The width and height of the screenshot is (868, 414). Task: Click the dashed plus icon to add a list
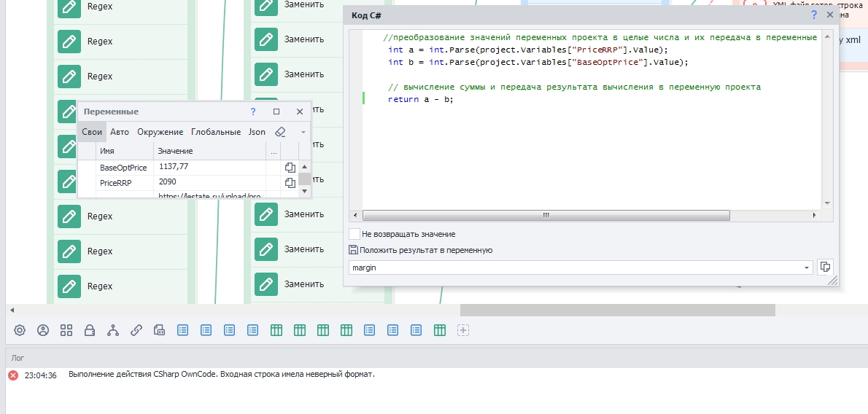pos(462,330)
